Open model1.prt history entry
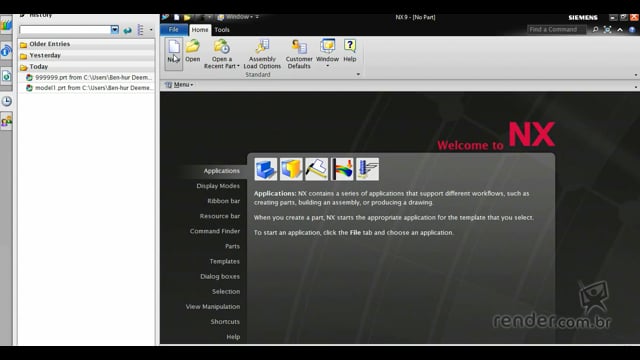Image resolution: width=640 pixels, height=360 pixels. pos(89,88)
